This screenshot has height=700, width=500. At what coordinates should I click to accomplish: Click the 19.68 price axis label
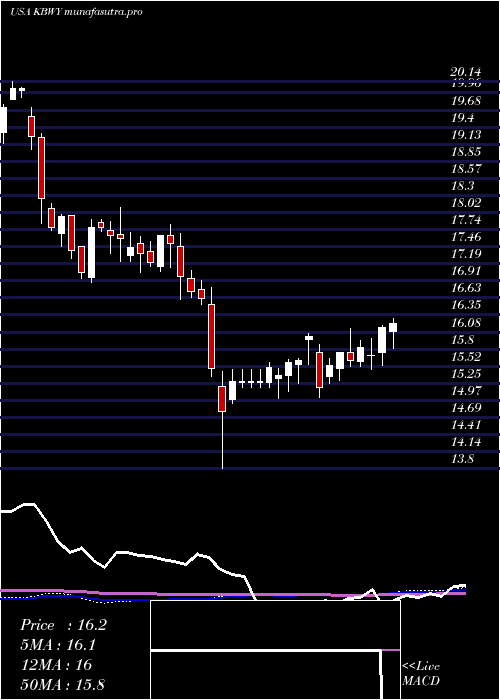coord(466,101)
